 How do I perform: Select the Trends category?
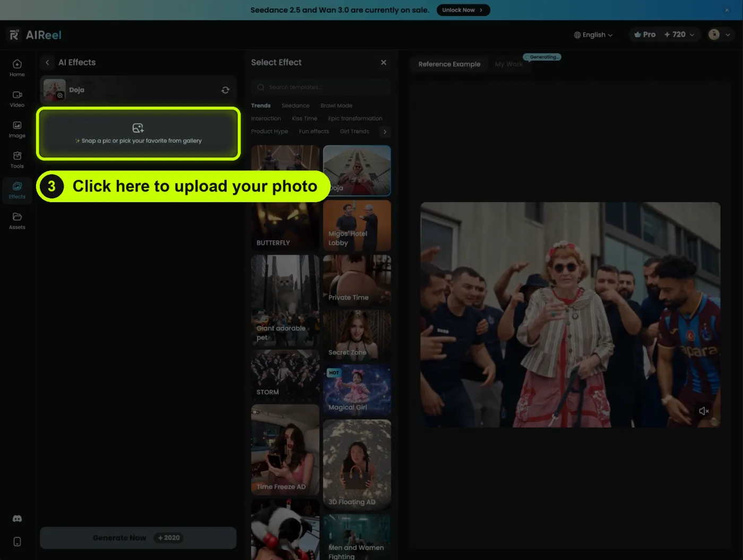pos(261,106)
